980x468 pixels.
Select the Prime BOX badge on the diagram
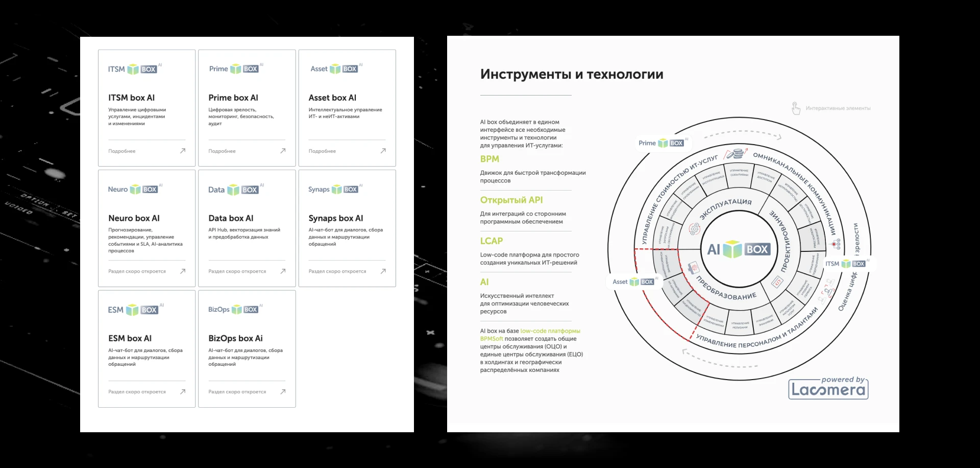tap(662, 143)
